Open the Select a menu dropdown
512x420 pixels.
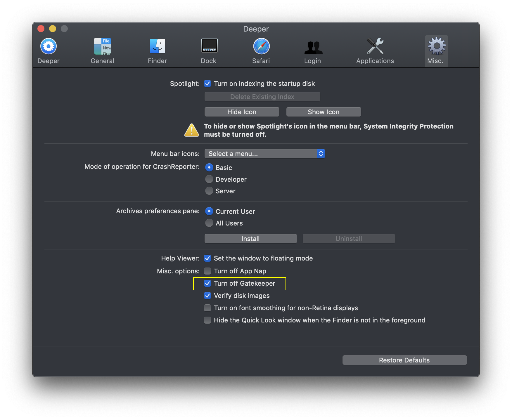coord(264,153)
